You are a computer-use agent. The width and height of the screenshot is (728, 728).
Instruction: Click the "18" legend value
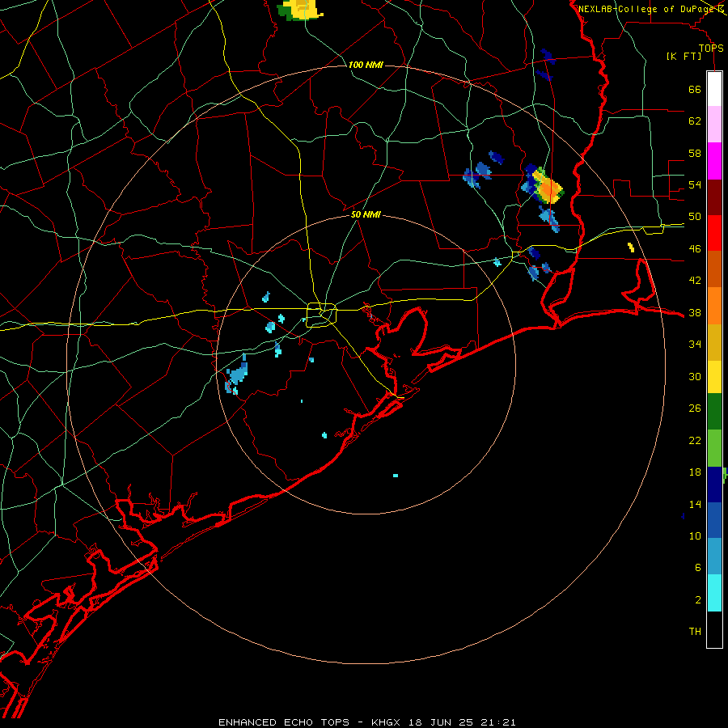pyautogui.click(x=695, y=472)
